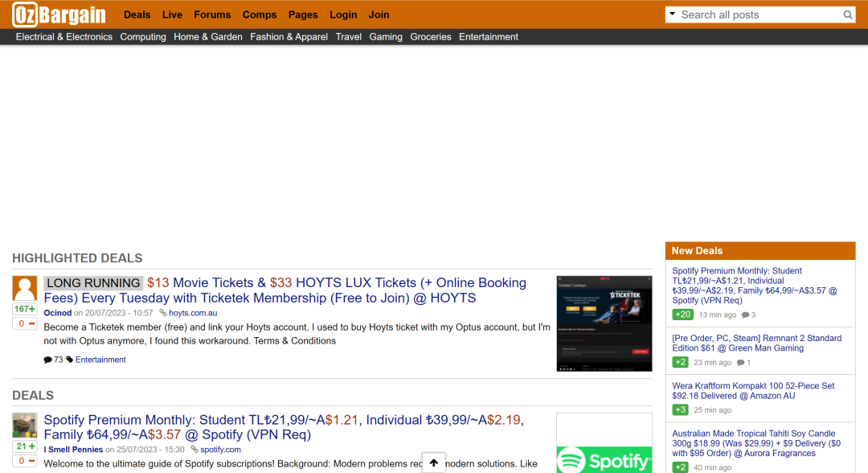This screenshot has width=868, height=473.
Task: Click the +3 badge on Wera Kraftform deal
Action: pos(681,410)
